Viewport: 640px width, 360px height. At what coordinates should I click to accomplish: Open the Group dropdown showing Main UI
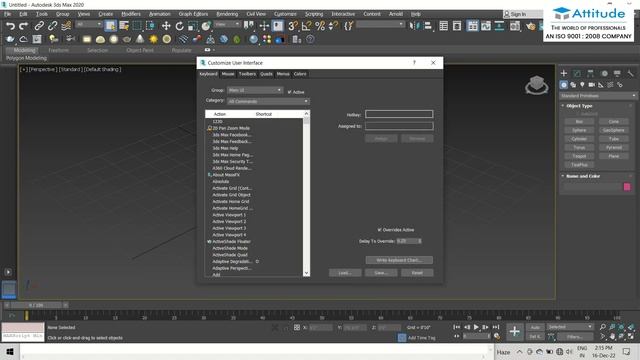point(255,90)
